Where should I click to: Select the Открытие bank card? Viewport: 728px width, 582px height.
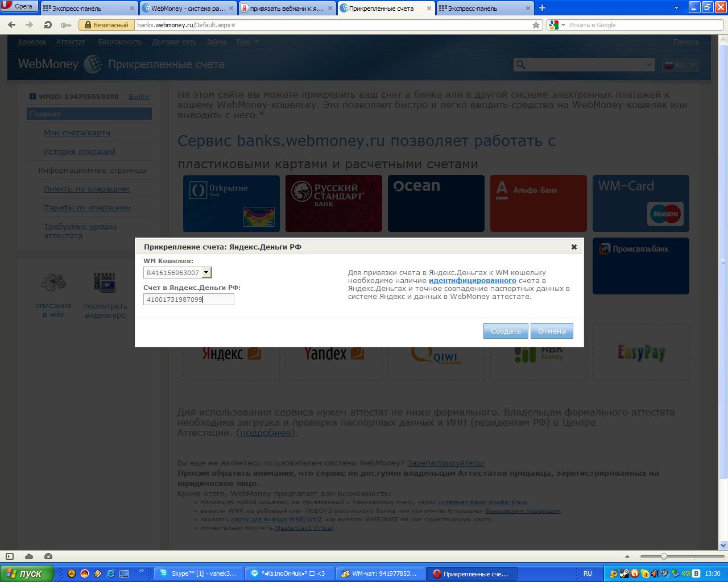click(x=231, y=203)
